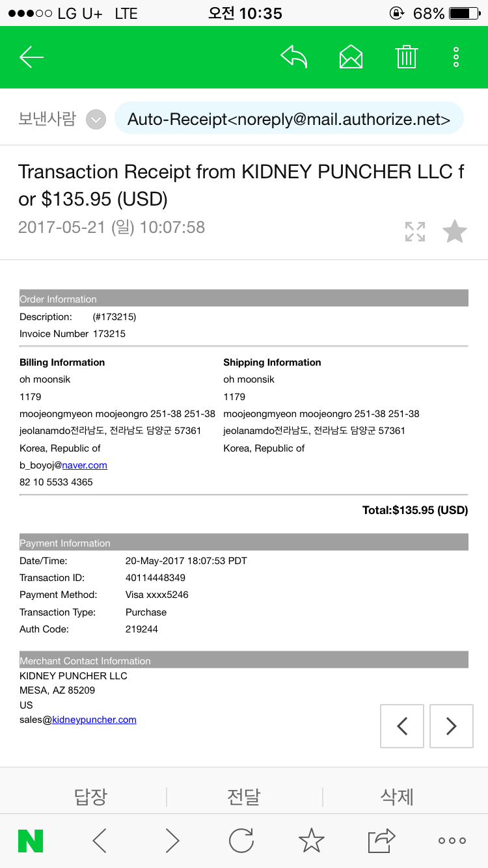Tap the 삭제 delete tab
Screen dimensions: 488x868
397,796
